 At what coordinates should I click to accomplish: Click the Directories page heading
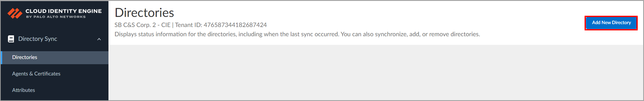coord(144,13)
